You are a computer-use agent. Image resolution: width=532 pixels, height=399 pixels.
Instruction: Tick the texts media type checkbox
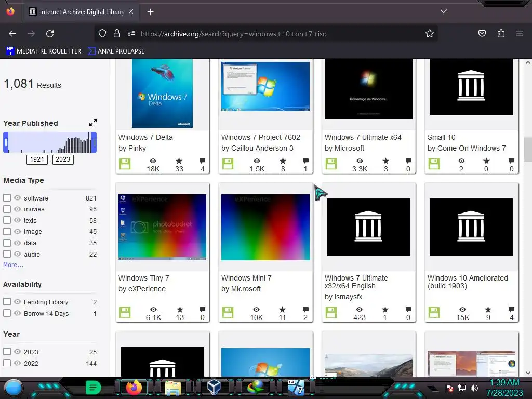7,220
